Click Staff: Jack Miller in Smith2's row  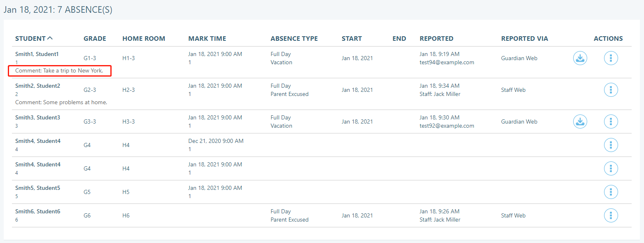pyautogui.click(x=440, y=94)
